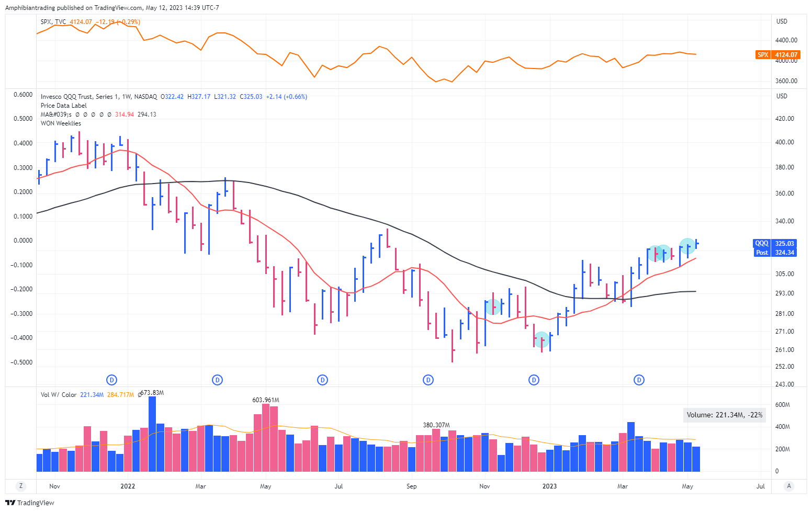
Task: Click the Volume 221.34M, -22% label
Action: (725, 415)
